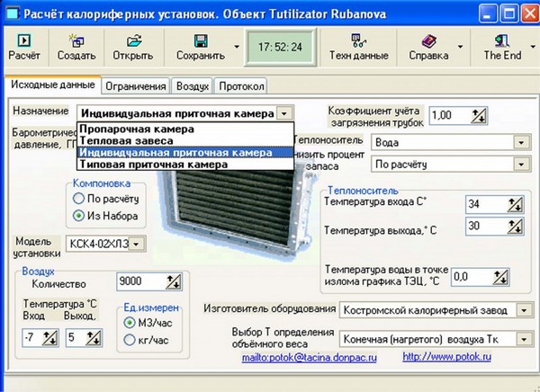This screenshot has height=392, width=540.
Task: Switch to the Исходные данные tab
Action: 53,85
